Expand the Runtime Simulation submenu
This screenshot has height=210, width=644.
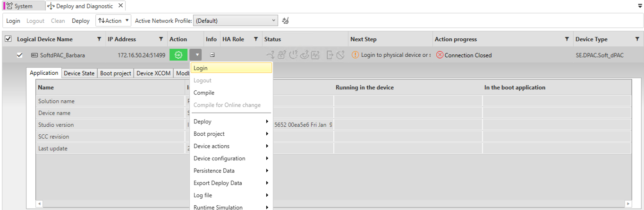231,207
